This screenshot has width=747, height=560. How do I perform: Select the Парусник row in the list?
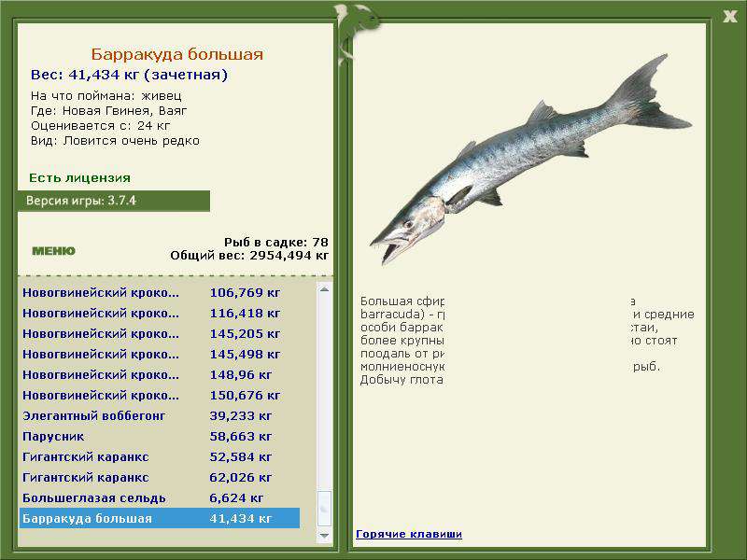[160, 436]
